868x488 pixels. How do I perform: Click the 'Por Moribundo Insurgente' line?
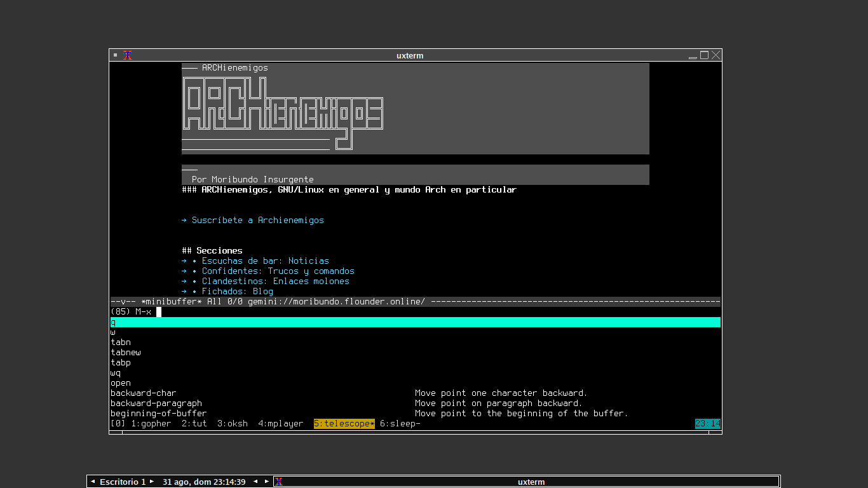(x=253, y=180)
